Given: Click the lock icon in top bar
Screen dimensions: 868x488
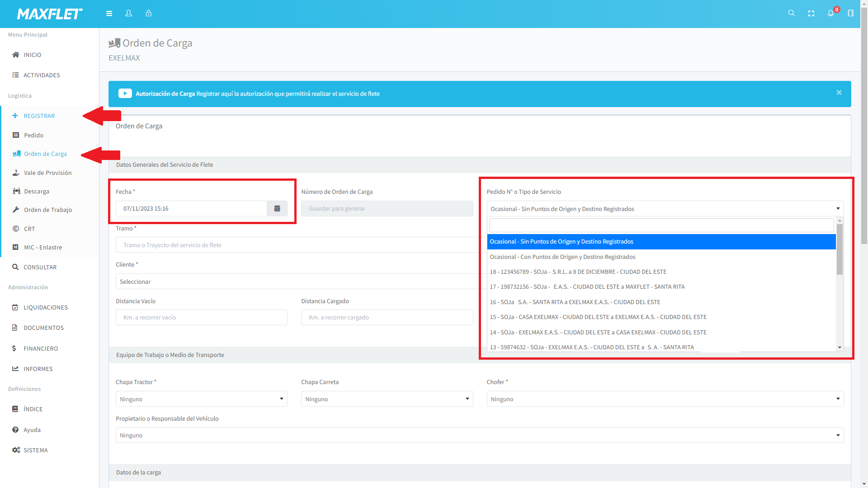Looking at the screenshot, I should (148, 14).
